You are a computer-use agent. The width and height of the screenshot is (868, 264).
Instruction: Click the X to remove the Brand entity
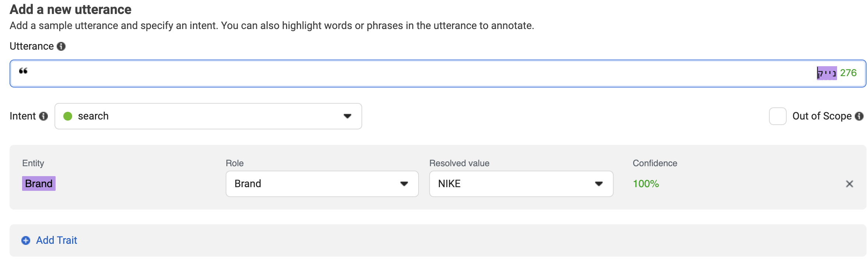(850, 184)
